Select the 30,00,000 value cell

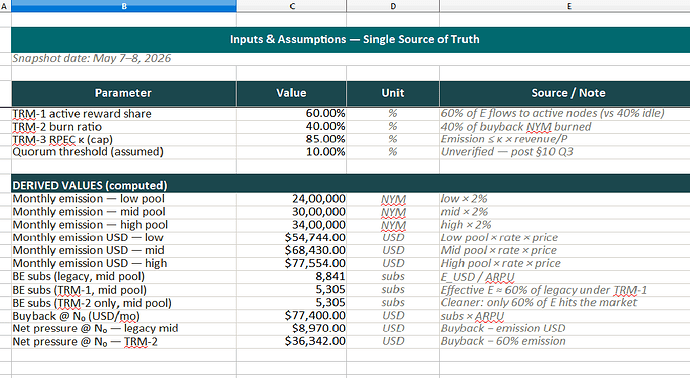point(291,212)
